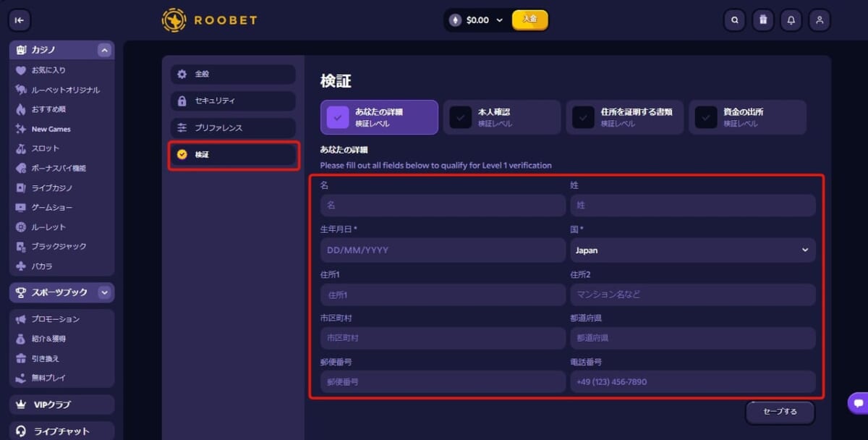
Task: Focus the 住所1 address field
Action: pos(443,295)
